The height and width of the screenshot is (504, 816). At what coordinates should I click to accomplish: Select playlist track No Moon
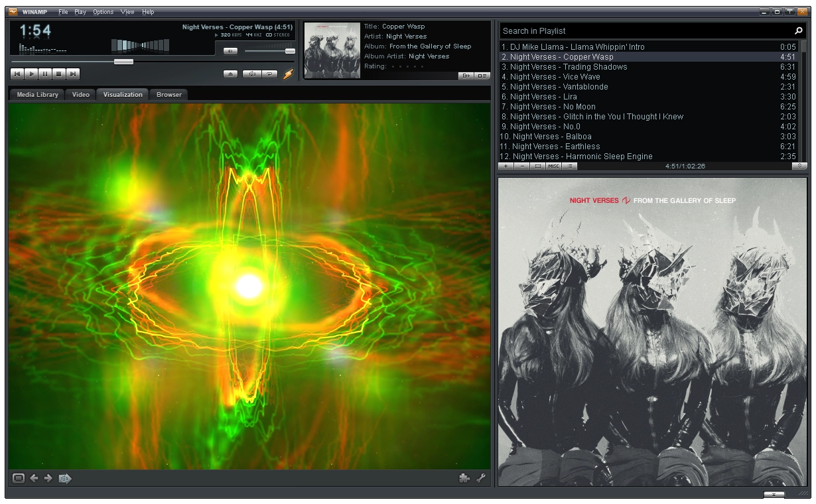point(649,107)
